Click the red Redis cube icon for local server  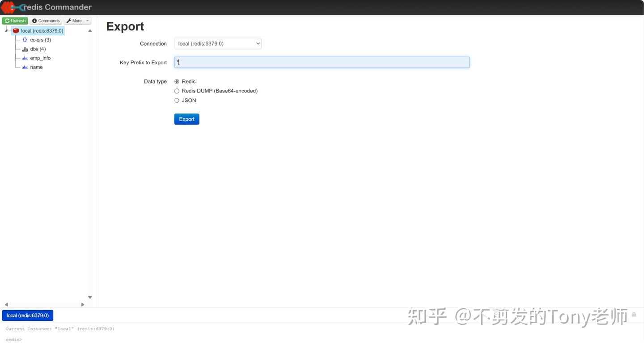(x=16, y=30)
